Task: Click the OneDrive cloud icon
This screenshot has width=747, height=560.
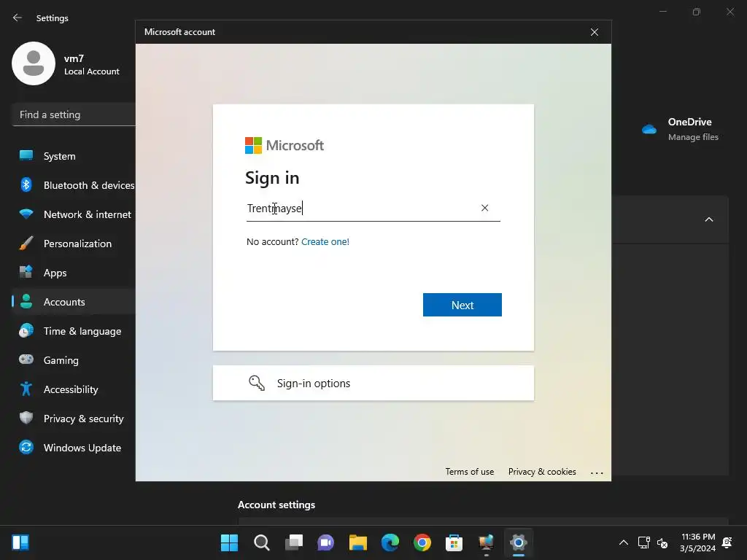Action: coord(649,129)
